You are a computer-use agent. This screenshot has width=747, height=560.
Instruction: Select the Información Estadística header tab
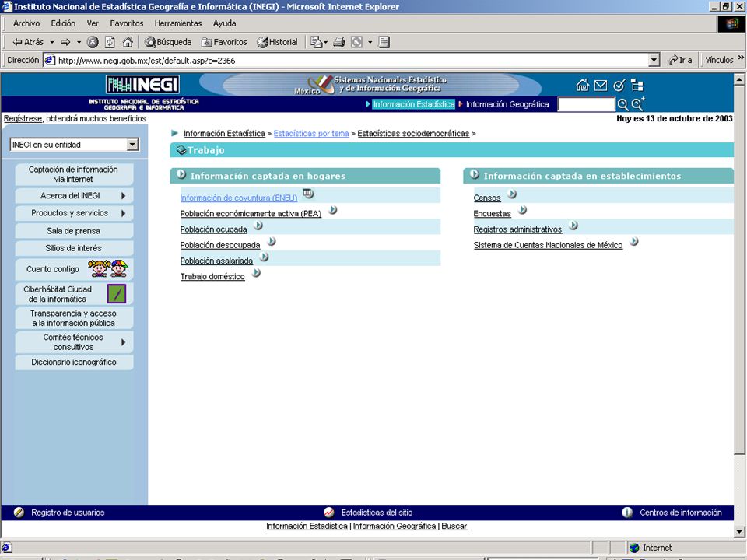point(413,104)
